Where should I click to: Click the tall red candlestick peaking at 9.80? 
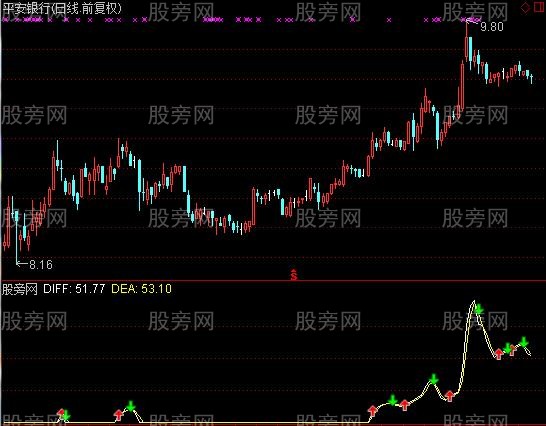tap(467, 40)
